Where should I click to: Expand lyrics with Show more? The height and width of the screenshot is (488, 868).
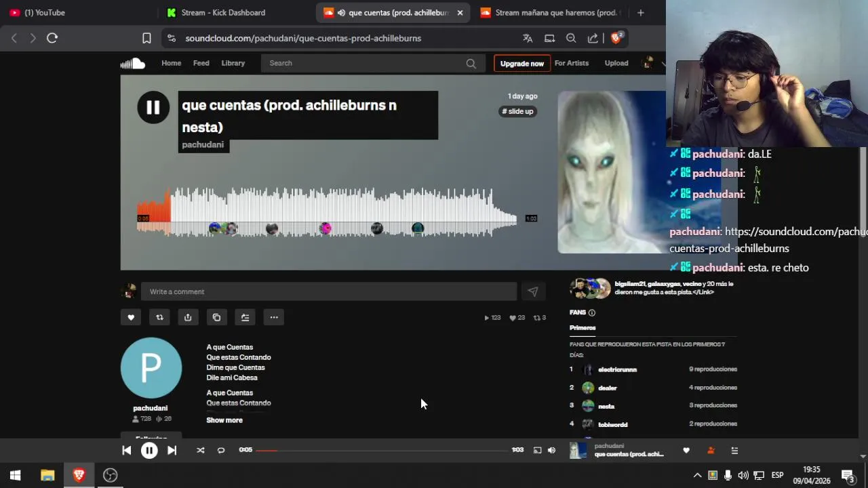224,420
